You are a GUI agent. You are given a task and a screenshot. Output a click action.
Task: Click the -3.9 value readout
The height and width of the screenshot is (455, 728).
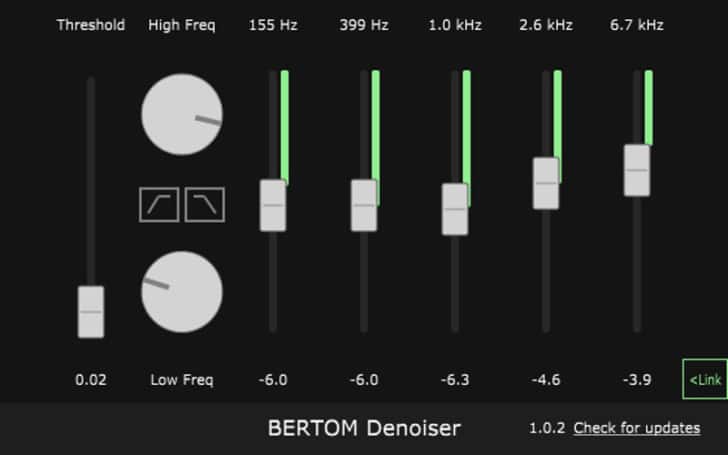[x=637, y=380]
